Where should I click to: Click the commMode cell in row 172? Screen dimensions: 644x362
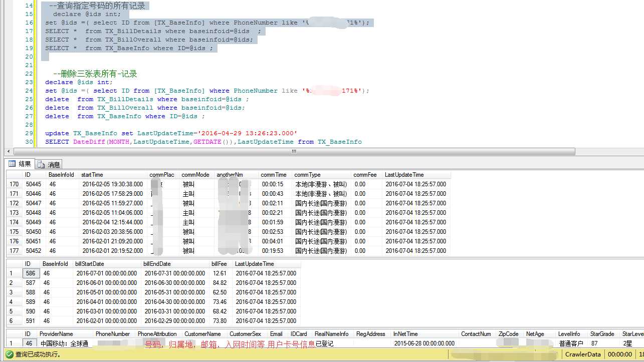(x=197, y=203)
